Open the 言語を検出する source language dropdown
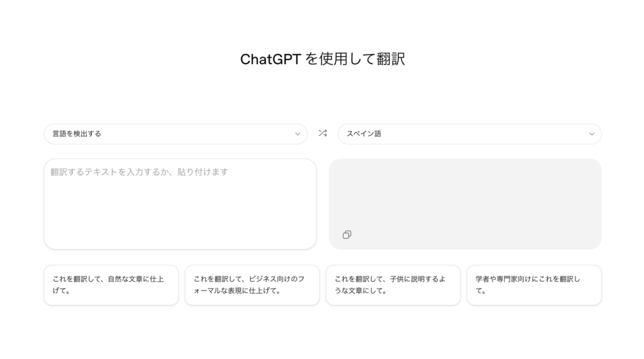Viewport: 644px width, 359px height. 175,134
